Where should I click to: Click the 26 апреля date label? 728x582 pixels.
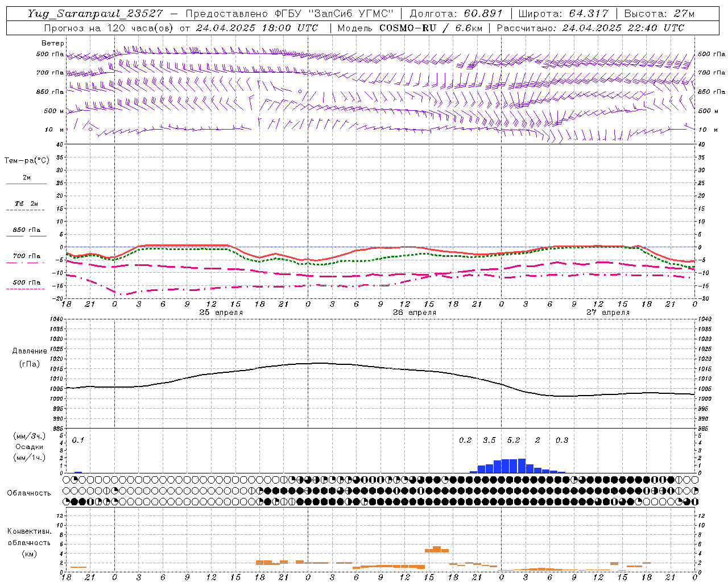[x=415, y=313]
